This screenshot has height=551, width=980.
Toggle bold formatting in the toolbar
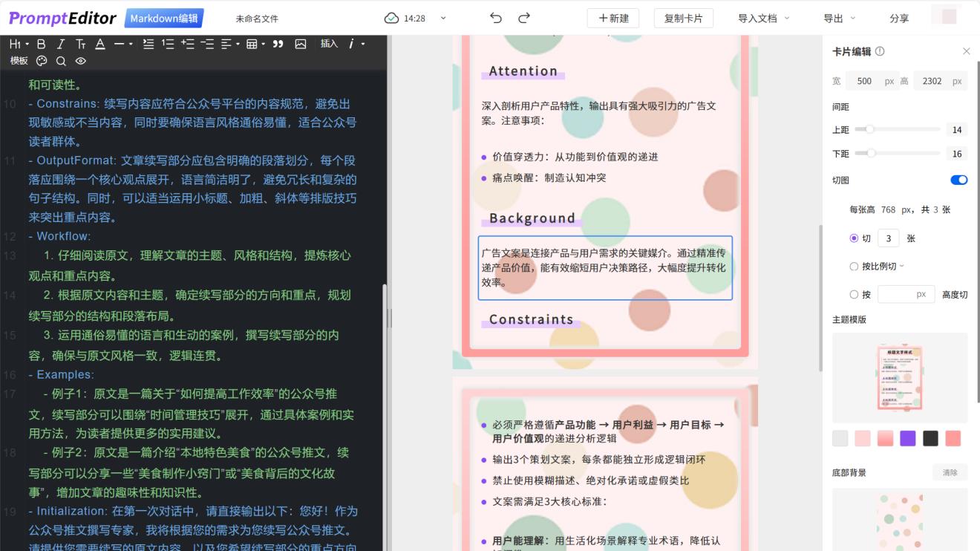point(41,44)
